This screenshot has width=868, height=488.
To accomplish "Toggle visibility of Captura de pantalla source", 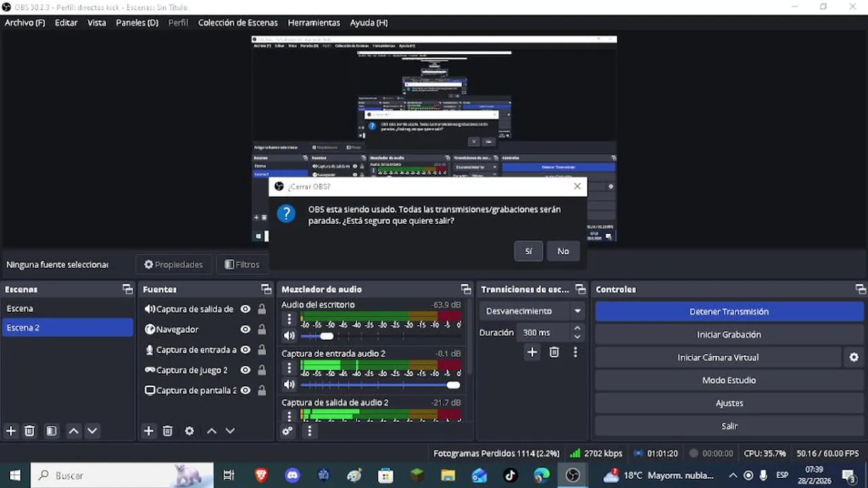I will click(x=245, y=390).
